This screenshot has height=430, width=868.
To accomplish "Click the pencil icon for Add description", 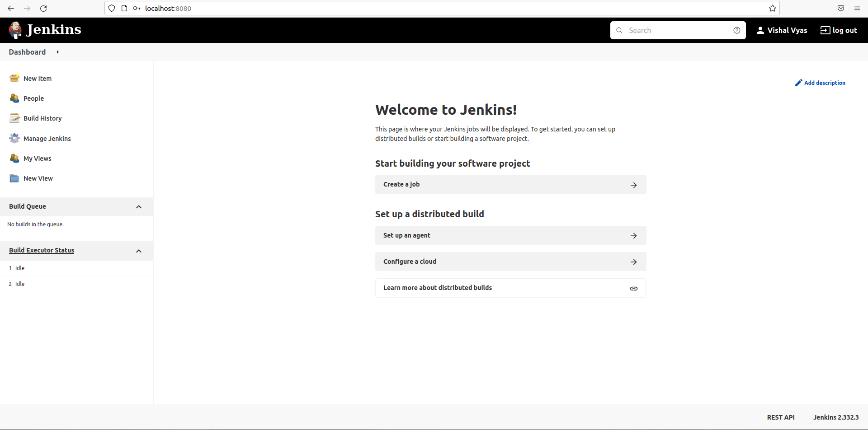I will click(x=799, y=83).
